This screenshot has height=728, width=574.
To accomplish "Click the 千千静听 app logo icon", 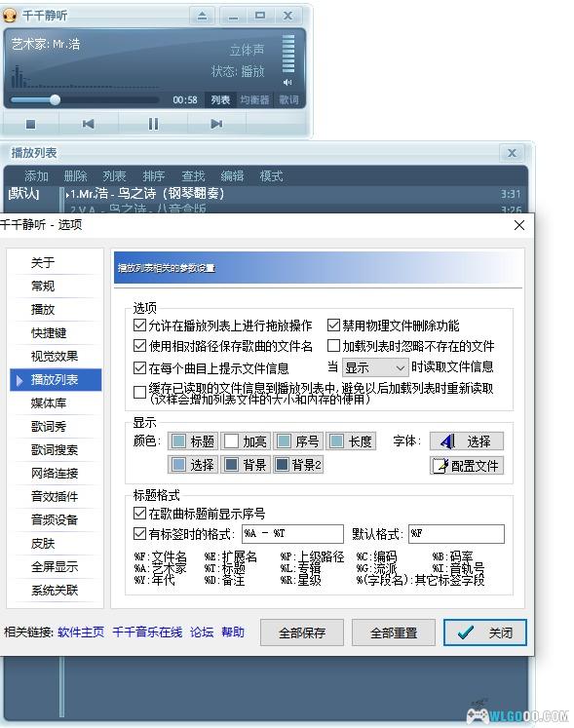I will 10,16.
